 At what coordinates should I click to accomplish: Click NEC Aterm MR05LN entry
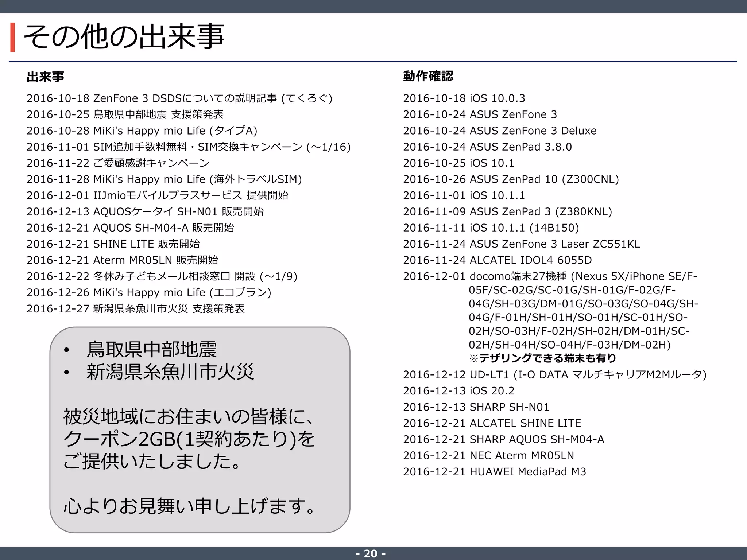[x=489, y=455]
